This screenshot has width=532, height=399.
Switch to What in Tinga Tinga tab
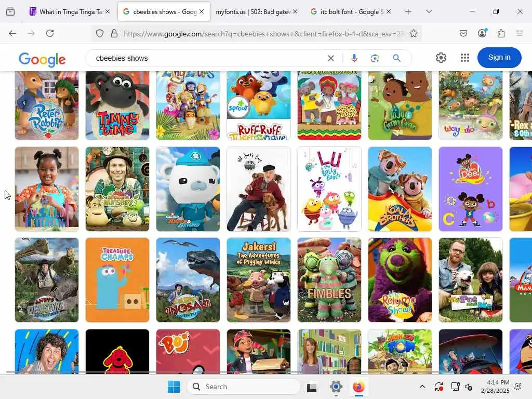coord(70,12)
